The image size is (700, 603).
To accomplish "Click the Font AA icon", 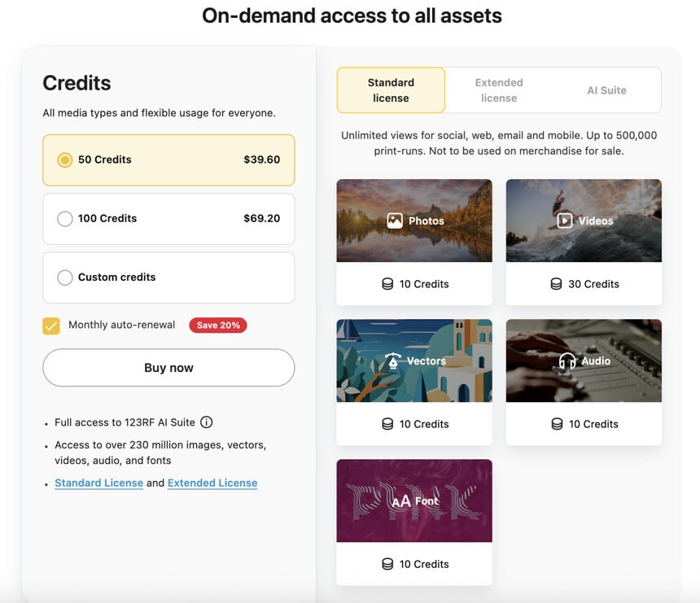I will click(x=401, y=501).
